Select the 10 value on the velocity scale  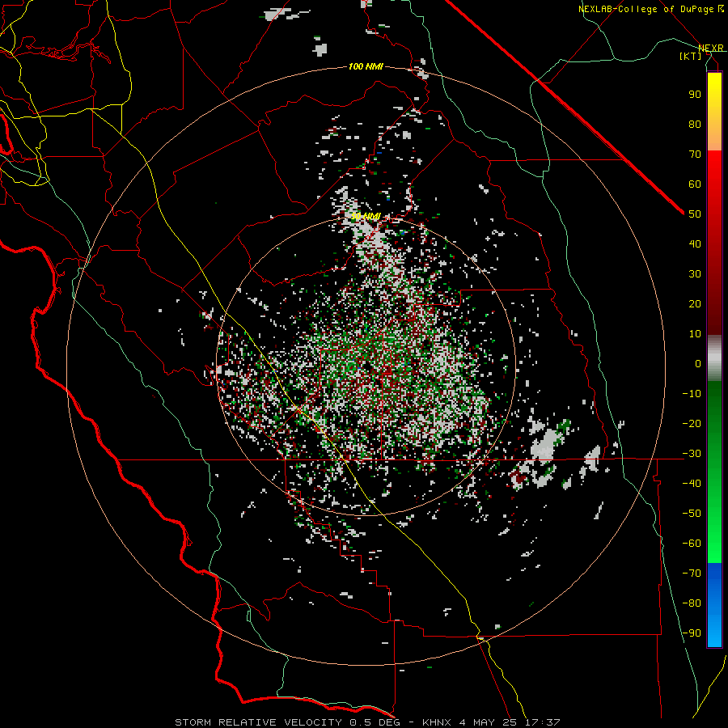(695, 334)
